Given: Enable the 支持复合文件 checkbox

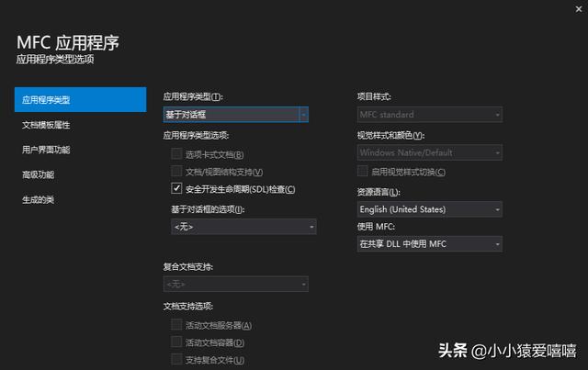Looking at the screenshot, I should click(177, 359).
